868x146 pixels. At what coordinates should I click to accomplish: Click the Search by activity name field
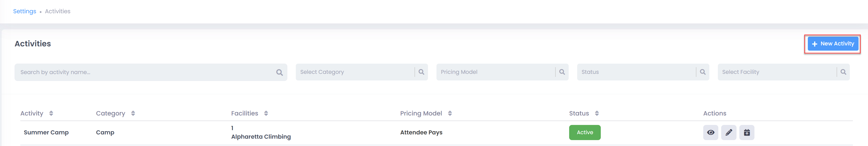pos(151,72)
